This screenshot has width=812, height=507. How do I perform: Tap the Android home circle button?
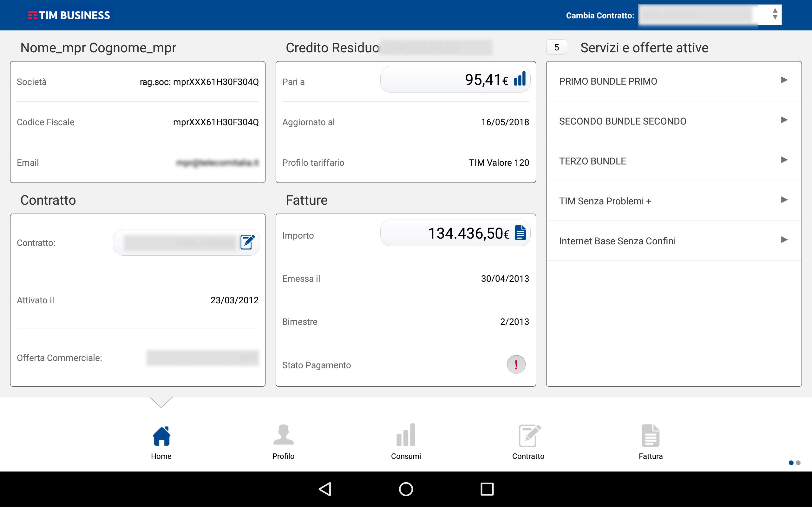pyautogui.click(x=406, y=489)
